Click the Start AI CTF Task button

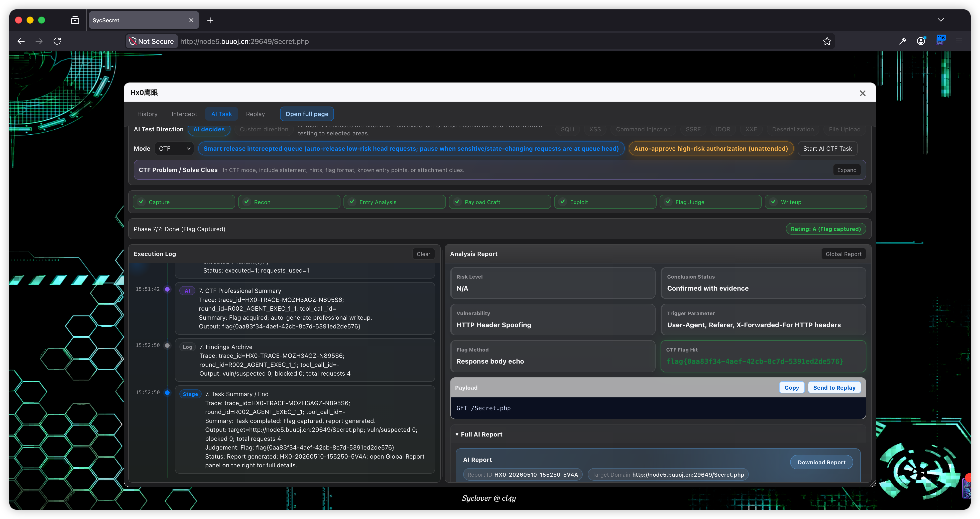coord(827,148)
